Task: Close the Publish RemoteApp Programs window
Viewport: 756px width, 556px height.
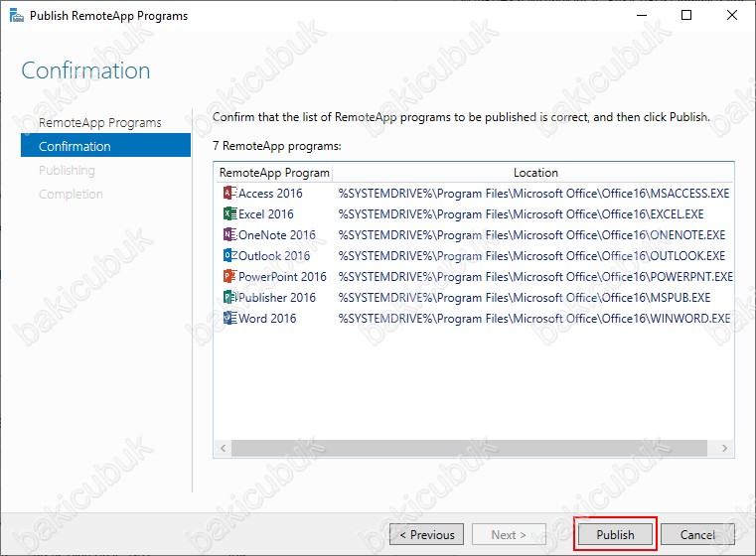Action: 731,15
